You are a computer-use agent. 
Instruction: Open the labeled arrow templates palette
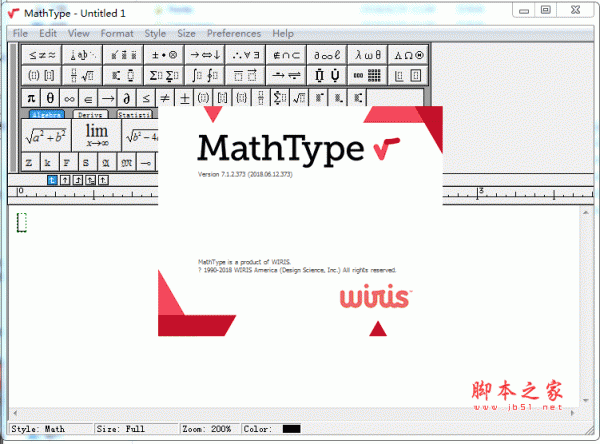[287, 75]
